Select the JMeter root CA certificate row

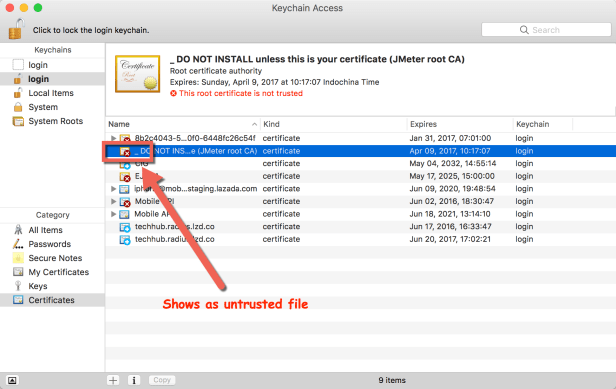[x=360, y=151]
